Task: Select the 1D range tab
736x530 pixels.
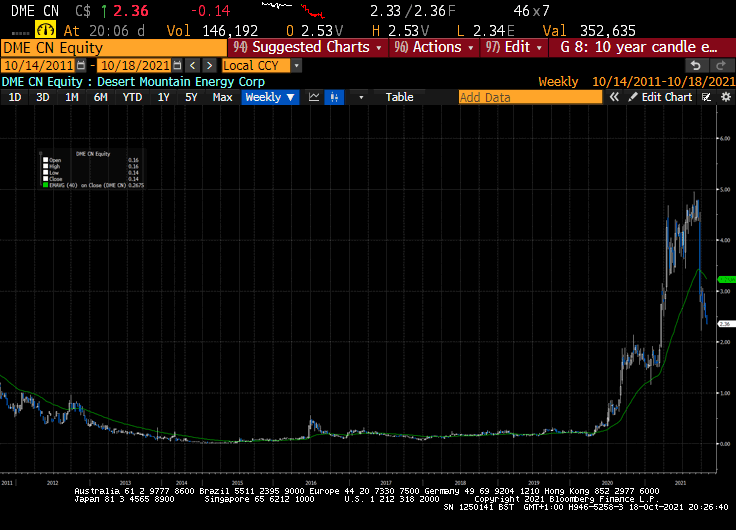Action: pyautogui.click(x=15, y=97)
